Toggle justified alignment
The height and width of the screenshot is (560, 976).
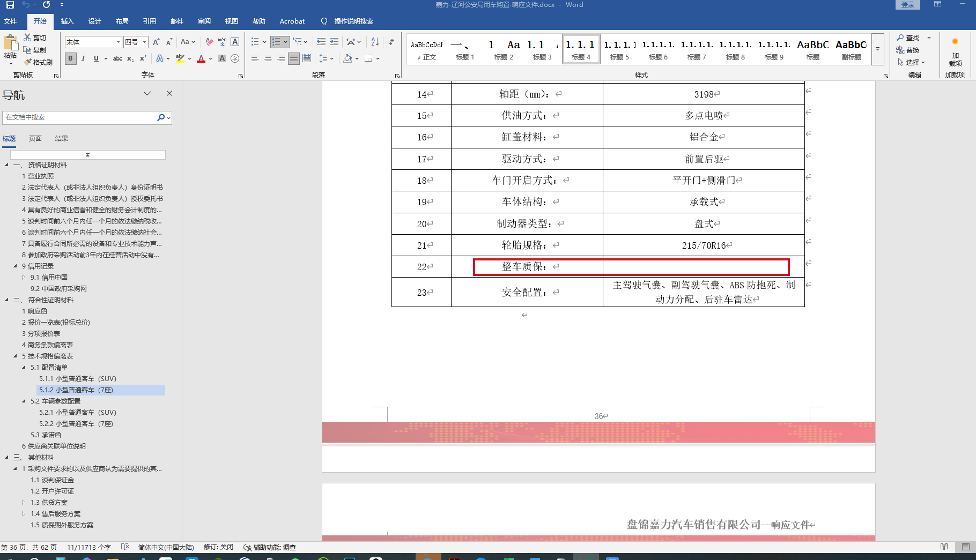tap(293, 58)
